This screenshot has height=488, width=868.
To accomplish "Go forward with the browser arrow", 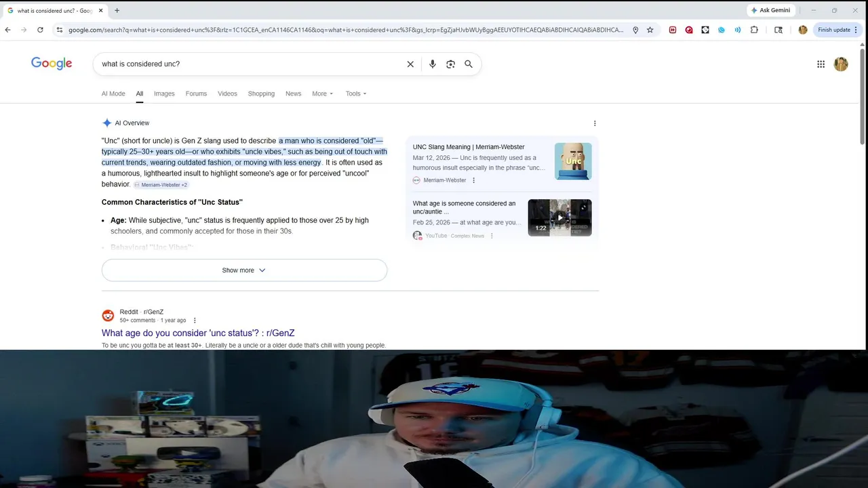I will (24, 30).
